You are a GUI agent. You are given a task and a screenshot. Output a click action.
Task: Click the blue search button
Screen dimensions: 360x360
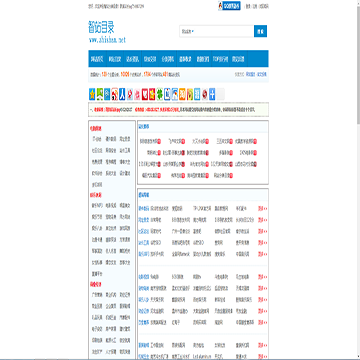pyautogui.click(x=260, y=31)
